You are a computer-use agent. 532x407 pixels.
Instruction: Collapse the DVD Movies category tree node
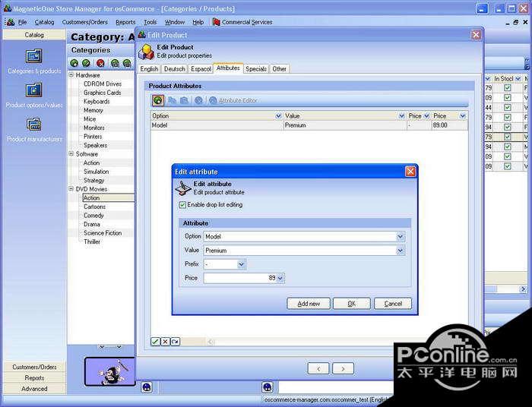click(71, 188)
